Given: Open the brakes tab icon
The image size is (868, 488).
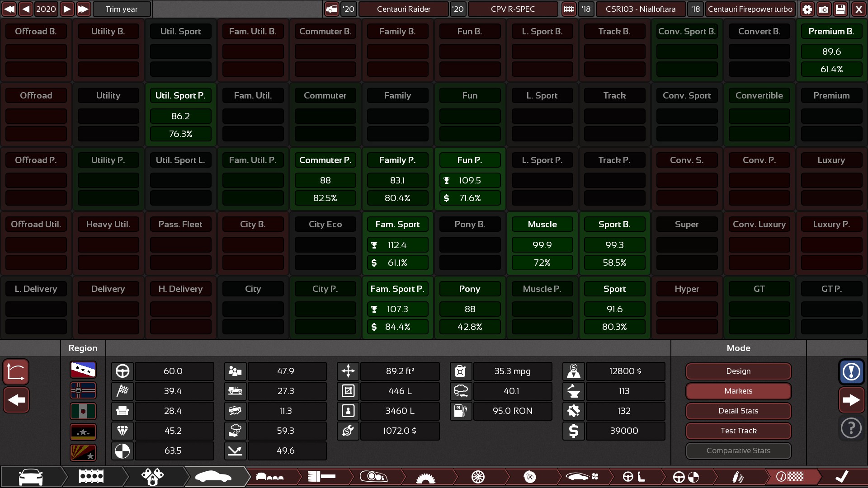Looking at the screenshot, I should [530, 477].
